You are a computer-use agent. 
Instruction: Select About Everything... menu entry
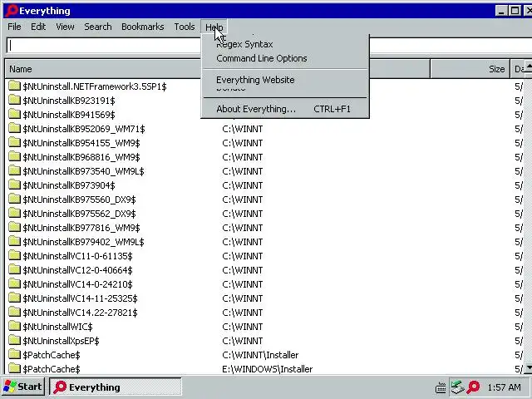(284, 109)
